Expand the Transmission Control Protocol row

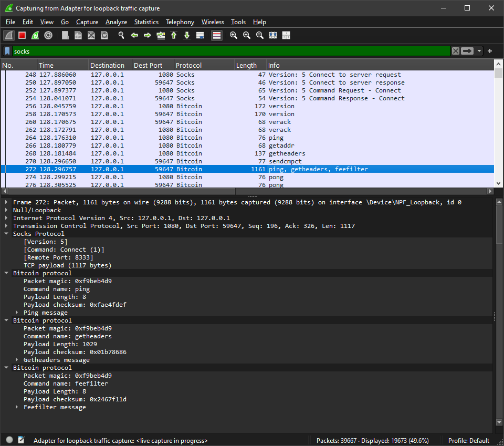click(6, 226)
